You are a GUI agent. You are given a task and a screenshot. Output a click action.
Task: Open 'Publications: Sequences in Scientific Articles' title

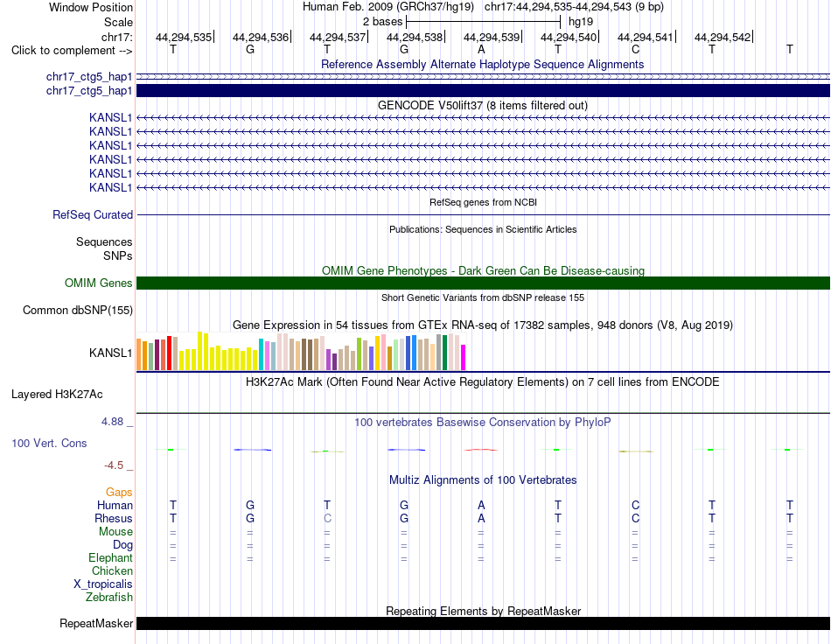483,229
